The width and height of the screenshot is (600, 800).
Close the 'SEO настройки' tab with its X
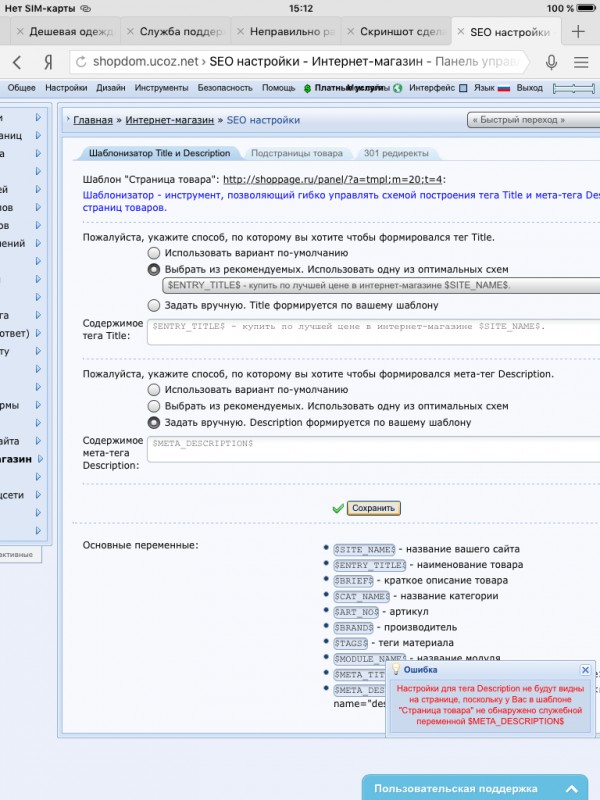point(461,32)
